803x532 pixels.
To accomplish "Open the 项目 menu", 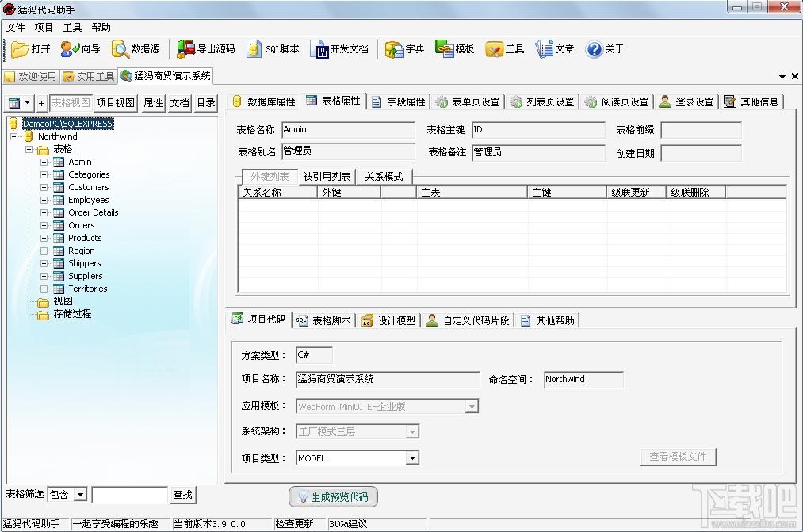I will tap(44, 28).
